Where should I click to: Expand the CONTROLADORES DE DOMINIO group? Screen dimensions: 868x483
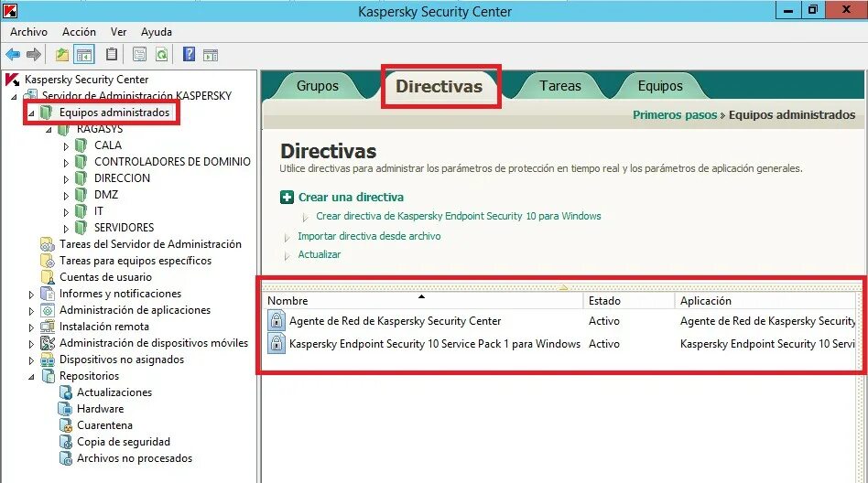[x=66, y=163]
